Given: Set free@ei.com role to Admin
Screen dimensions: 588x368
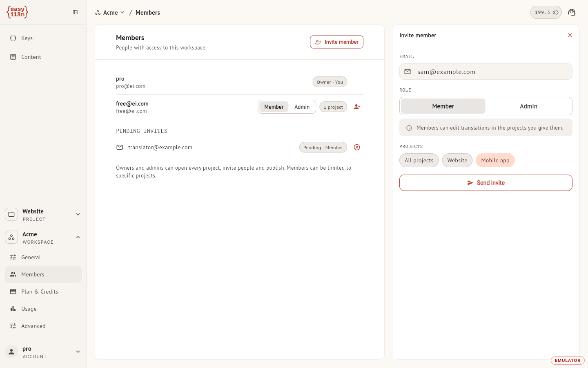Looking at the screenshot, I should 302,107.
